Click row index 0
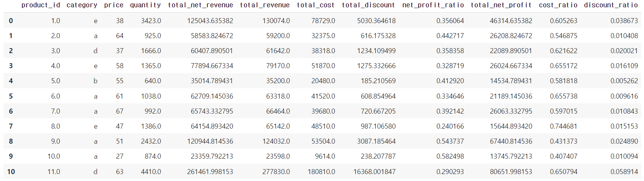This screenshot has width=644, height=181. click(x=11, y=21)
